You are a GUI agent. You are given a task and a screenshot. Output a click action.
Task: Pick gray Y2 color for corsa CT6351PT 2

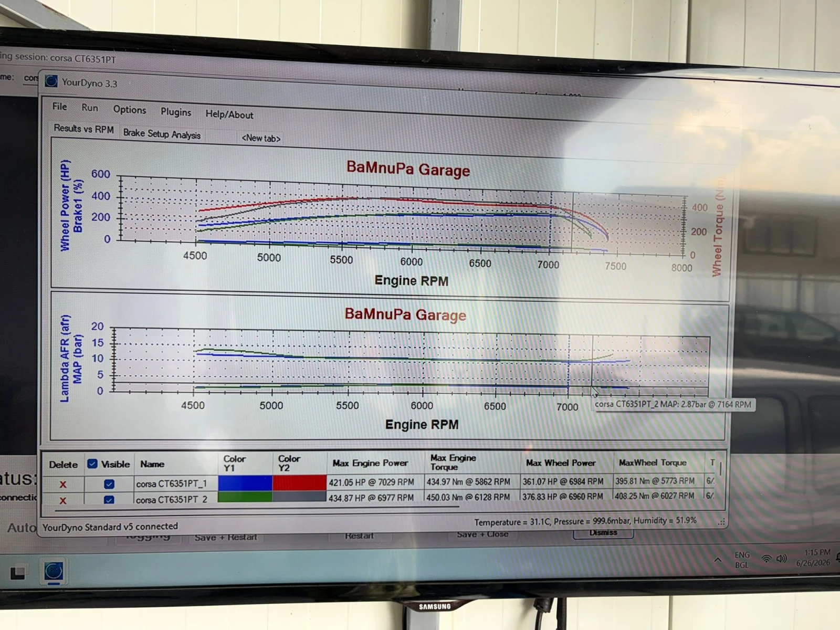coord(300,497)
